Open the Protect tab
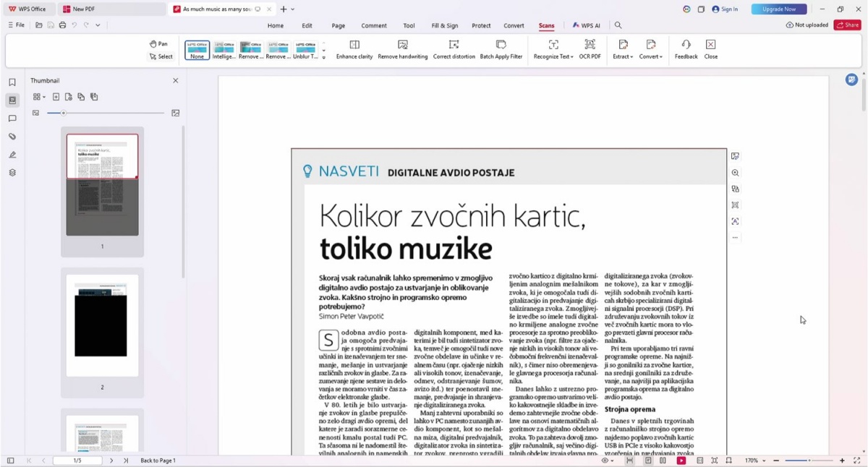The width and height of the screenshot is (868, 467). (481, 25)
